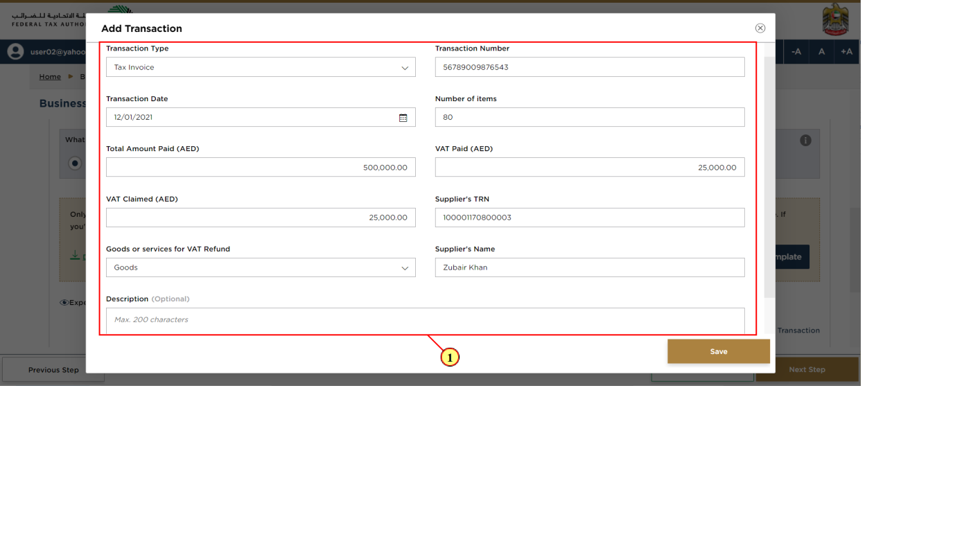This screenshot has height=555, width=980.
Task: Decrease font size with -A button
Action: (x=796, y=52)
